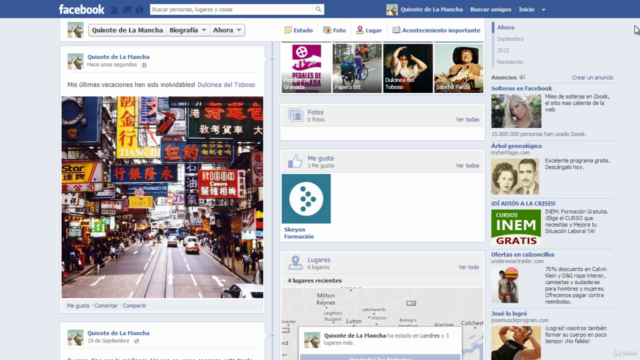Click Ver todas in Fotos section
The width and height of the screenshot is (640, 360).
pyautogui.click(x=467, y=120)
